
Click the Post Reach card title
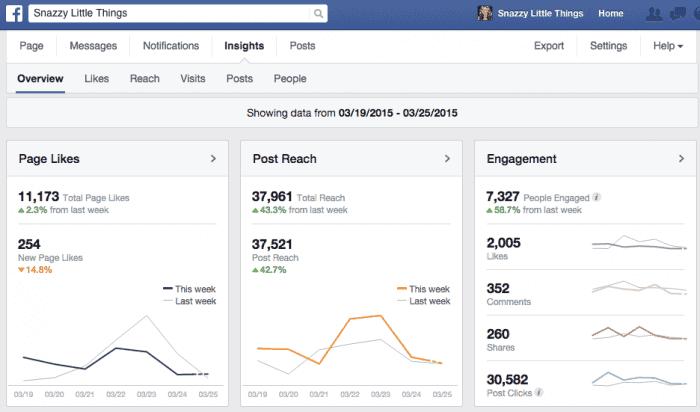(284, 158)
